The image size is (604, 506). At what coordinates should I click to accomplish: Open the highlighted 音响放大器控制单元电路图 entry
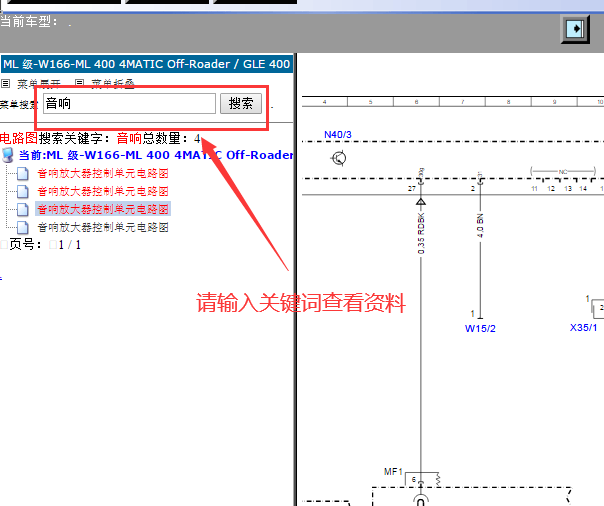pos(103,209)
